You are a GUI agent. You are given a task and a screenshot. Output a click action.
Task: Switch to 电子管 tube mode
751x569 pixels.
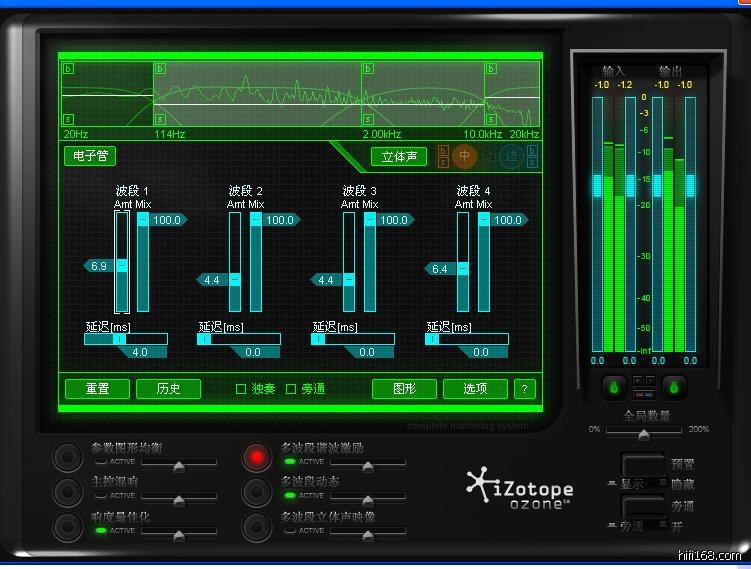(x=90, y=156)
